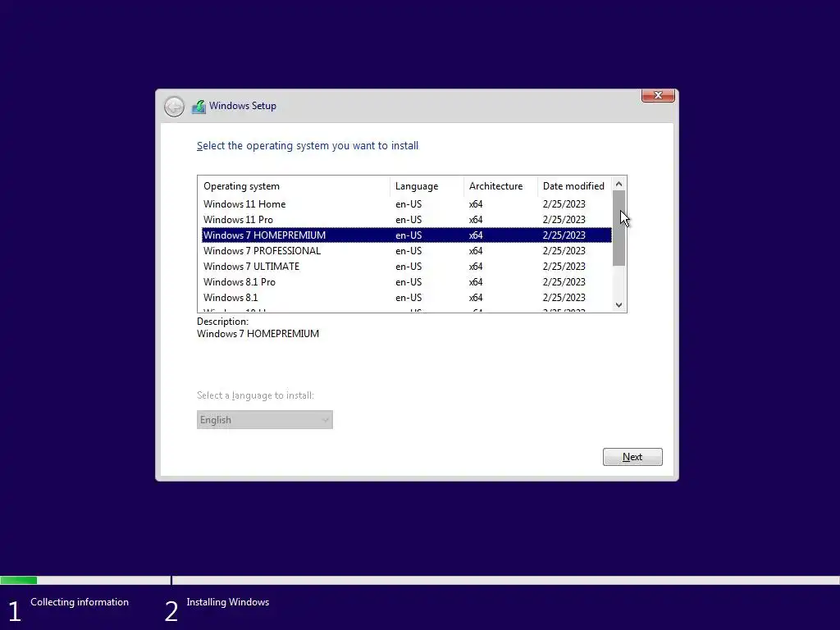Click the Description text Windows 7 HOMEPREMIUM
This screenshot has height=630, width=840.
pos(258,334)
